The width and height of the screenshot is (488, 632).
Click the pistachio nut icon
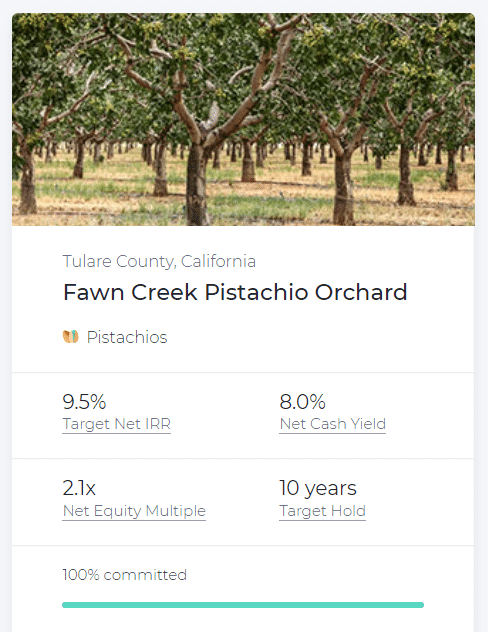point(71,337)
